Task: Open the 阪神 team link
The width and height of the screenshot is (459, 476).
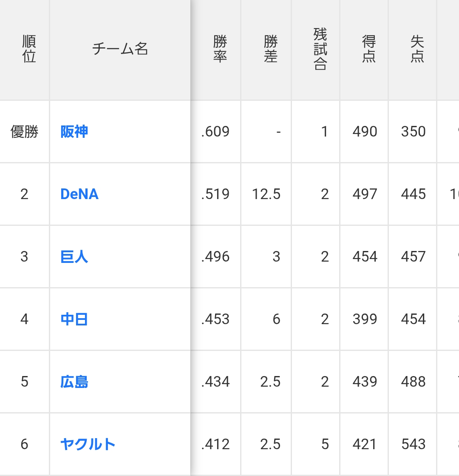Action: [74, 132]
